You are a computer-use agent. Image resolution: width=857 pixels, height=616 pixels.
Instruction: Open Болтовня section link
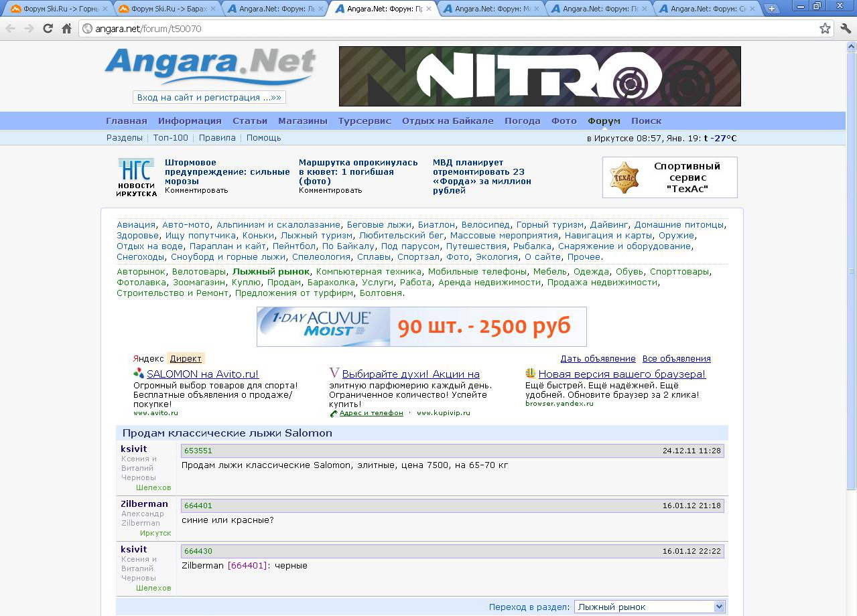381,293
